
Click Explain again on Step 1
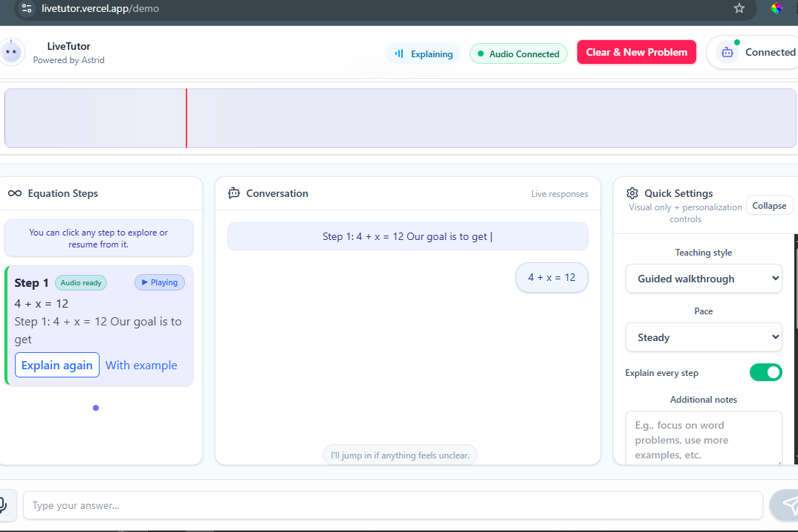pyautogui.click(x=57, y=365)
